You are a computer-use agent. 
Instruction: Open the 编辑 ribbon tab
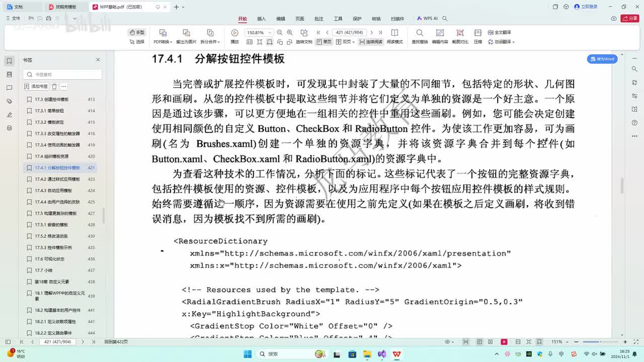pos(281,19)
